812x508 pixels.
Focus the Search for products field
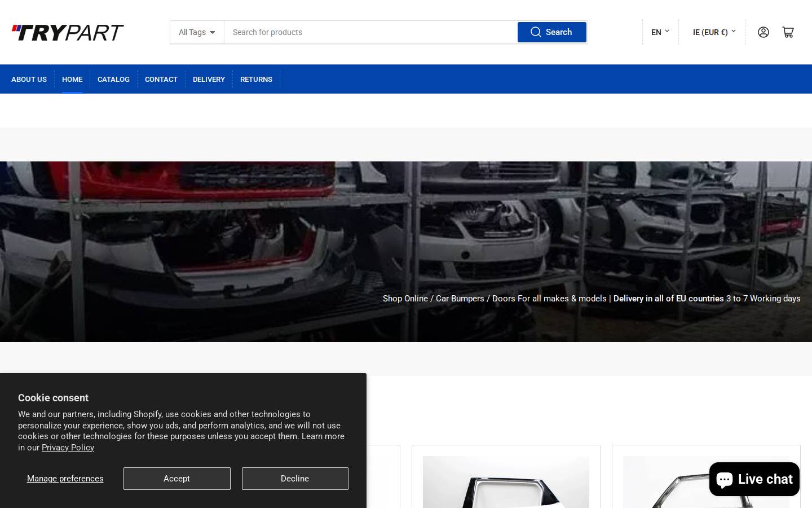click(370, 32)
